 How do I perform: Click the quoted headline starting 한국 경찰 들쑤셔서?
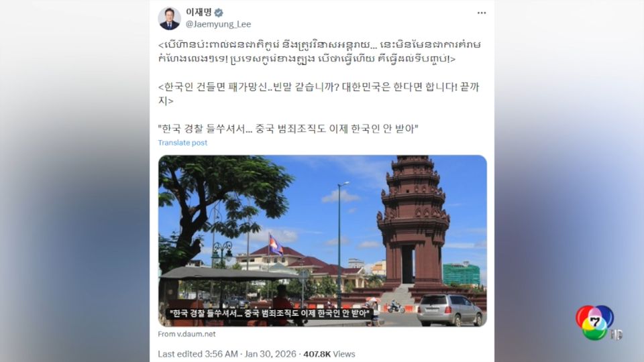coord(288,129)
